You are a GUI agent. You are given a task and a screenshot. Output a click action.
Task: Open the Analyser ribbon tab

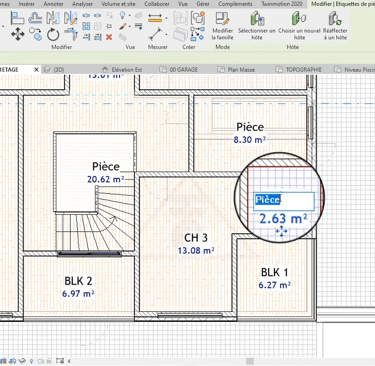pos(83,4)
